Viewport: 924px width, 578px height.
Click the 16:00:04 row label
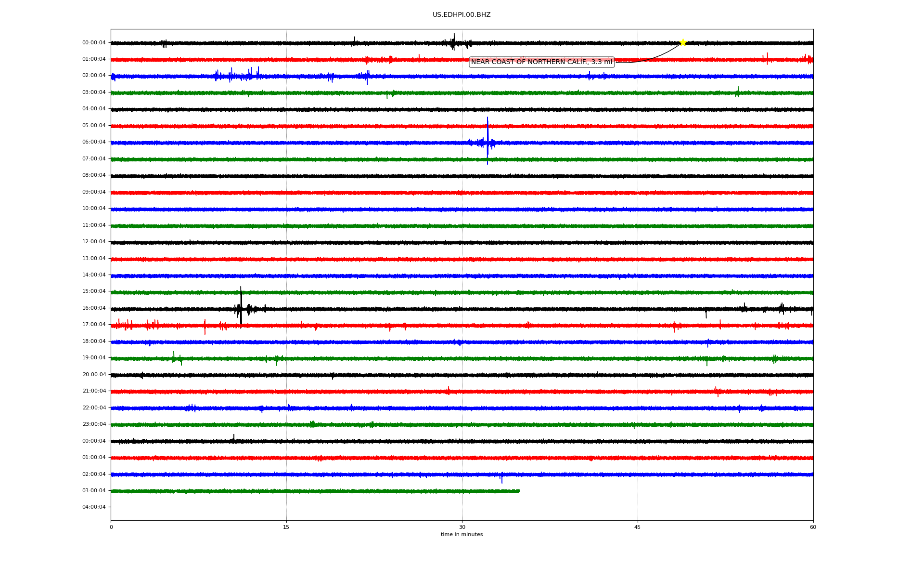click(94, 308)
